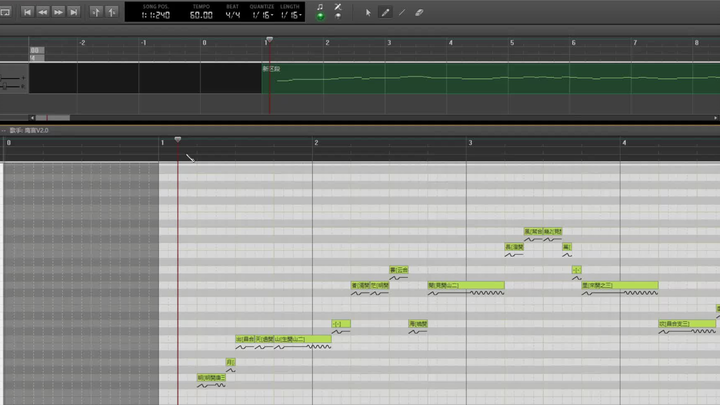Click the track scrollbar right arrow
This screenshot has height=405, width=720.
(715, 118)
